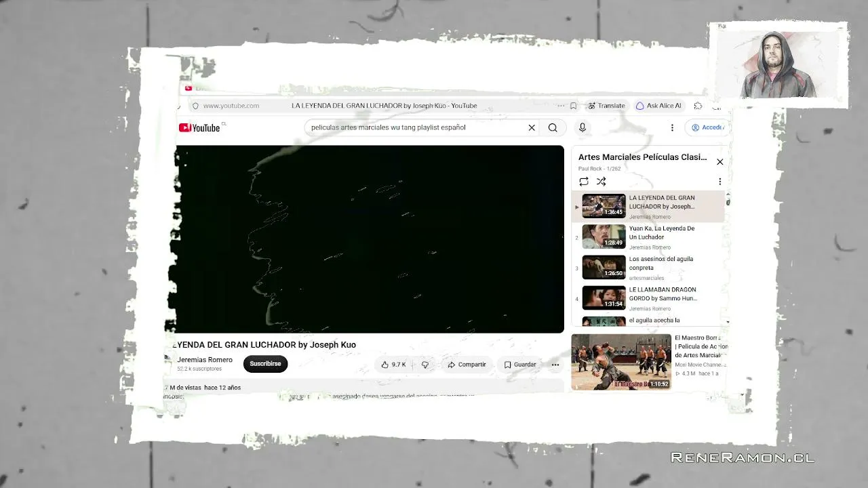The height and width of the screenshot is (488, 868).
Task: Start voice search with the microphone icon
Action: click(x=582, y=127)
